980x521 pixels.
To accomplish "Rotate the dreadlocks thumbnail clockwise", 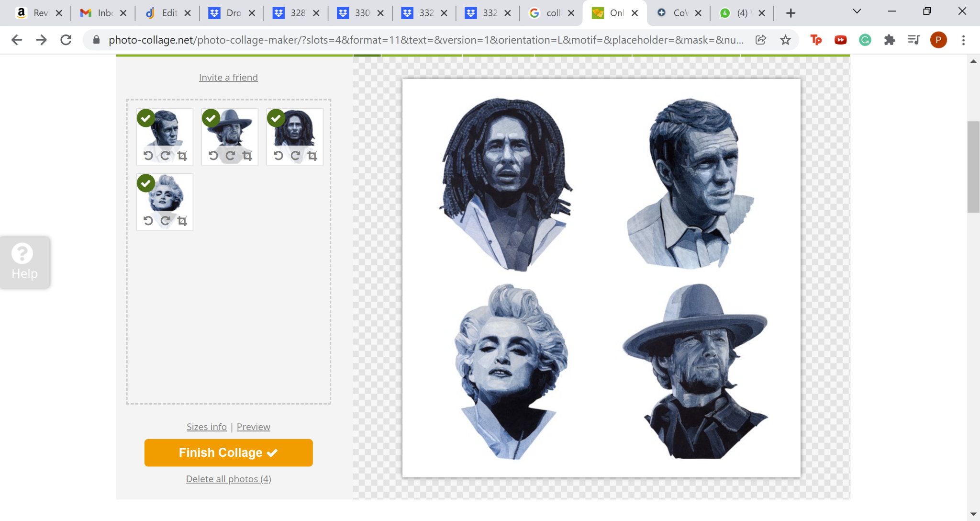I will pos(295,156).
